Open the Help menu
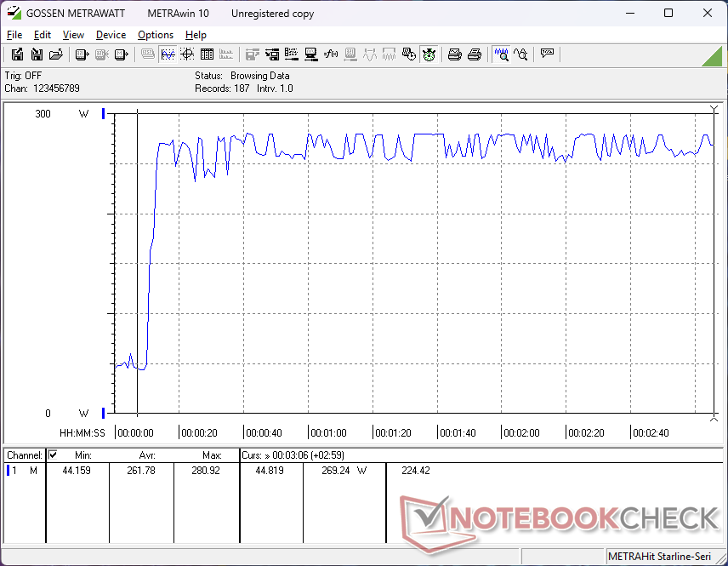728x566 pixels. 196,35
